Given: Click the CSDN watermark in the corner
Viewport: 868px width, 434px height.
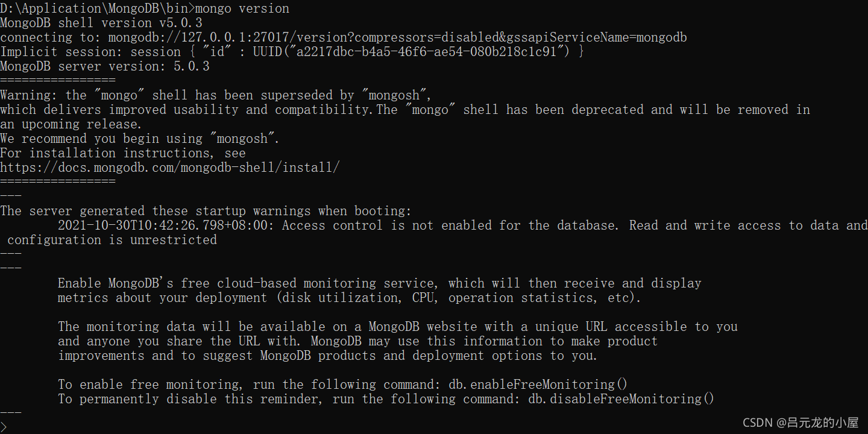Looking at the screenshot, I should pos(800,423).
